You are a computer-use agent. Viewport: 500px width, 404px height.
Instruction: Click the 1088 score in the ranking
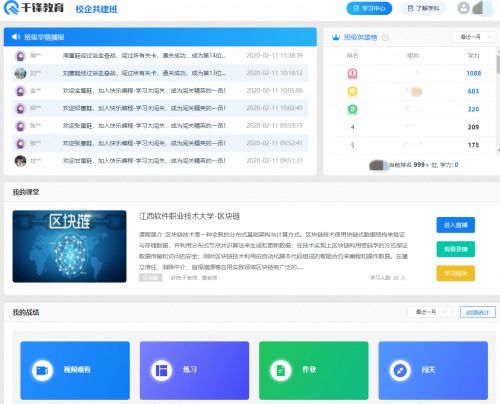[474, 73]
